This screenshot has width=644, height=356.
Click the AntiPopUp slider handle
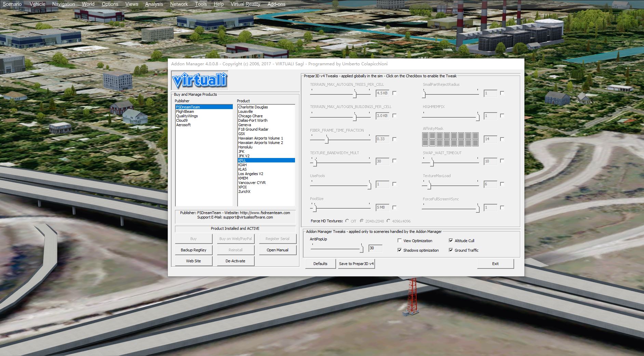coord(362,249)
